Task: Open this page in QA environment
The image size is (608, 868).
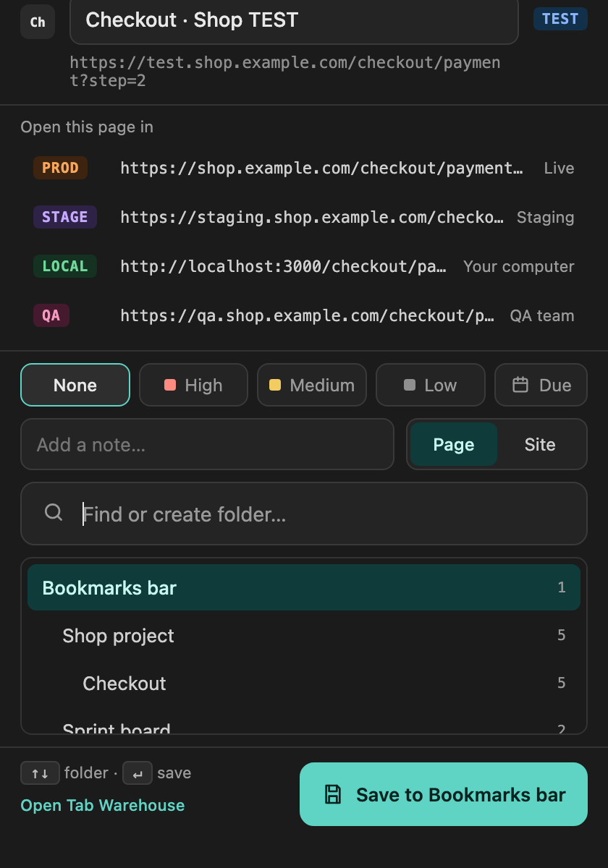Action: [x=304, y=315]
